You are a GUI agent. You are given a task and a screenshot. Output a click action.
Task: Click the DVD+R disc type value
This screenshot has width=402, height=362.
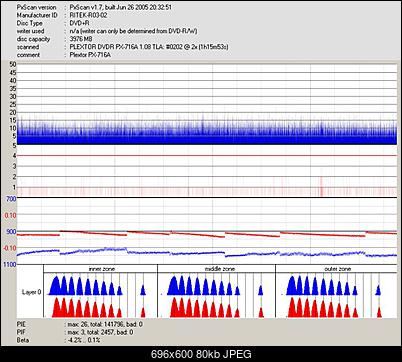[79, 23]
